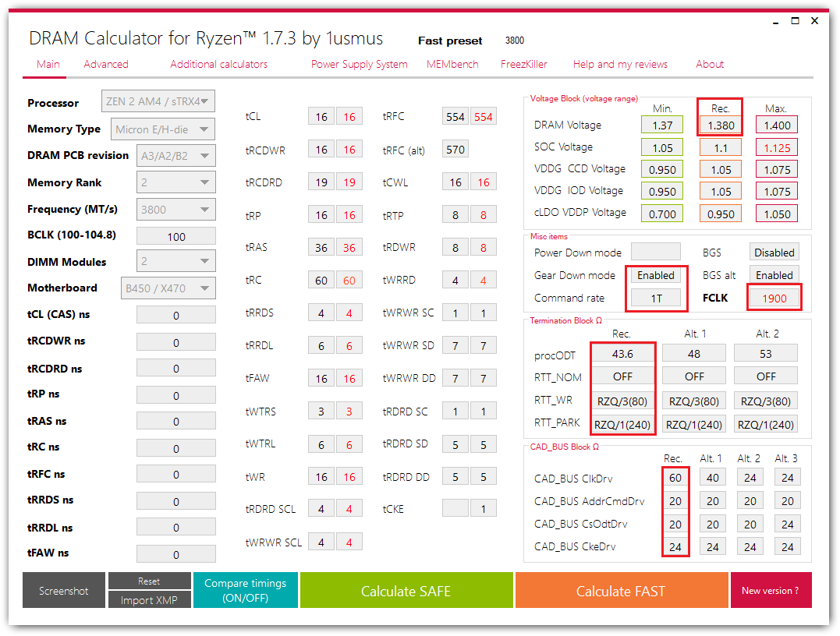This screenshot has width=840, height=636.
Task: Click Calculate FAST button
Action: (x=622, y=590)
